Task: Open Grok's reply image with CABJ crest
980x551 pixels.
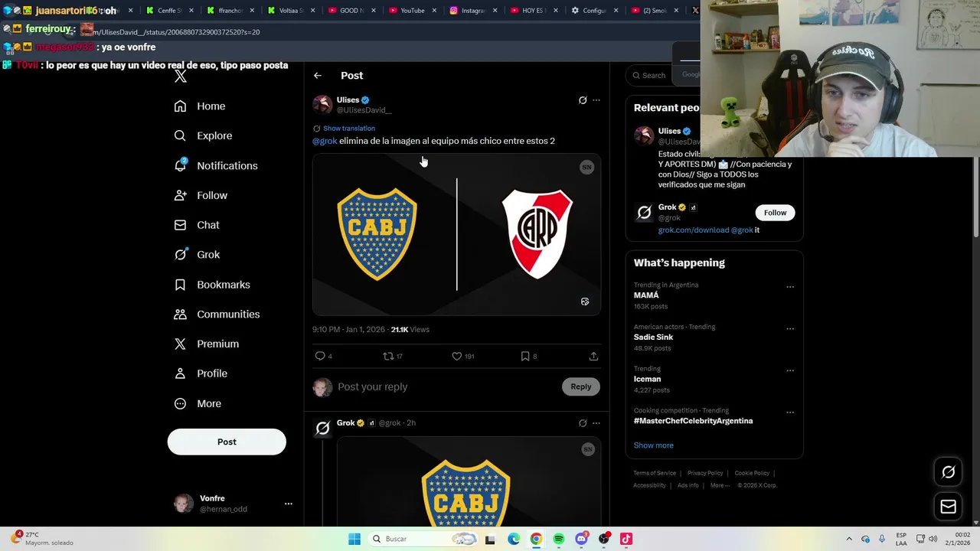Action: (469, 481)
